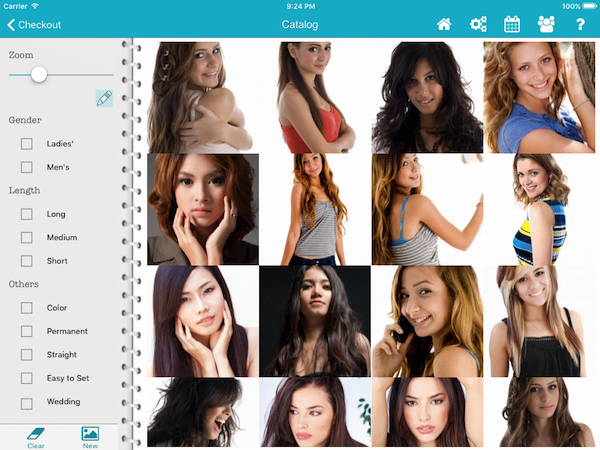This screenshot has height=450, width=600.
Task: Select photo of woman against black background
Action: pyautogui.click(x=315, y=321)
